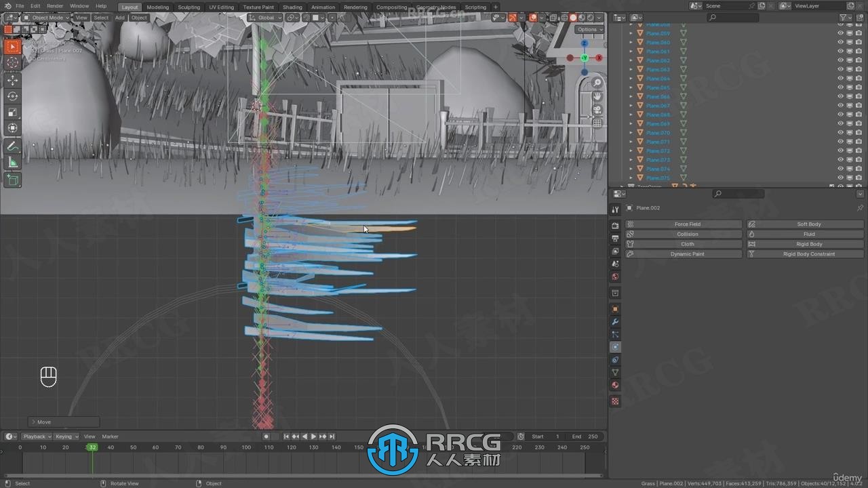Toggle the viewport X-Ray mode
This screenshot has width=868, height=488.
pyautogui.click(x=553, y=18)
